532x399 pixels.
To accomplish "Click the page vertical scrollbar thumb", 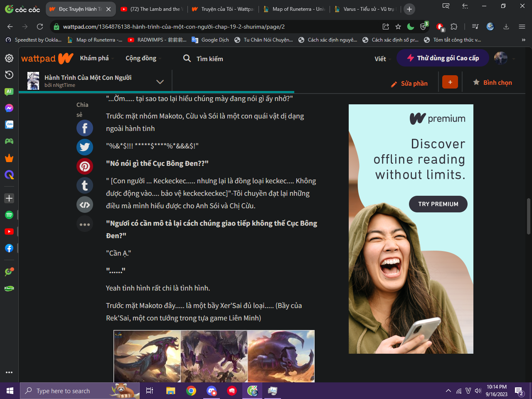I will 528,217.
